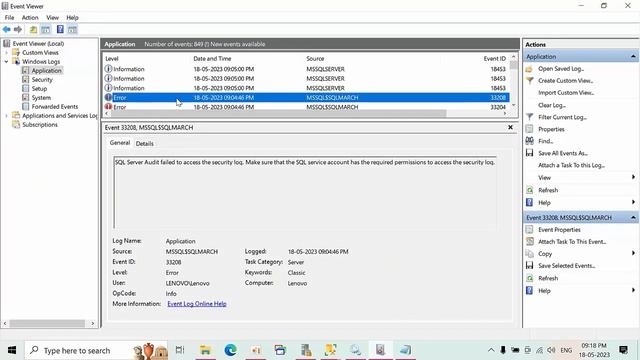Viewport: 640px width, 360px height.
Task: Open Help submenu under Event 33208 actions
Action: point(633,290)
